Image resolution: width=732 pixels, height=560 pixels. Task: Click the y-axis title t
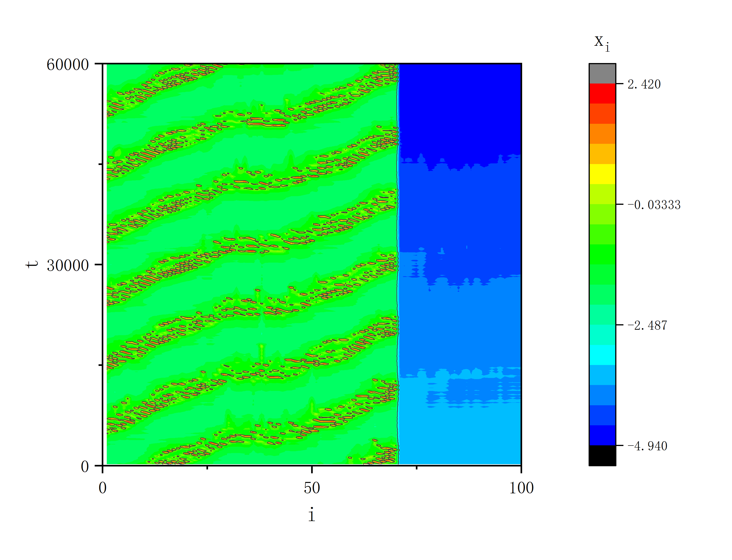click(32, 264)
